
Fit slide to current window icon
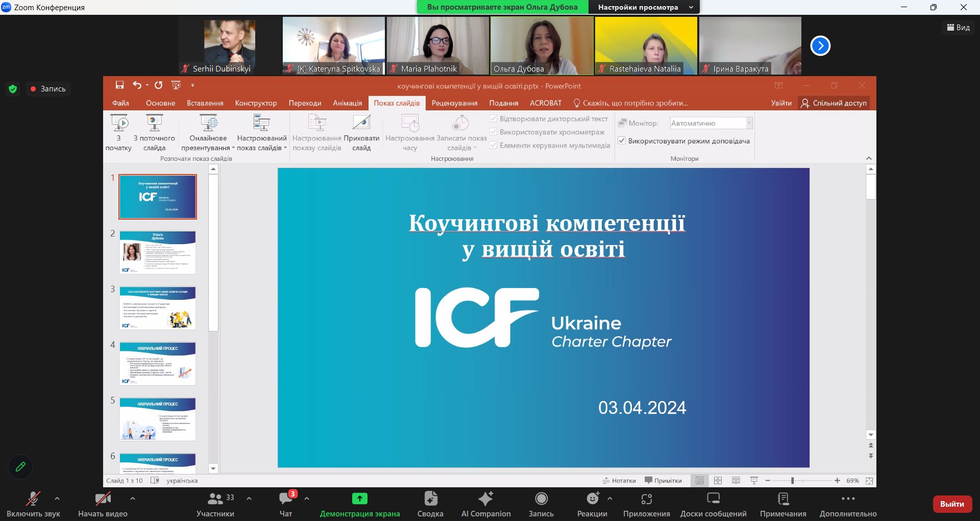click(869, 481)
